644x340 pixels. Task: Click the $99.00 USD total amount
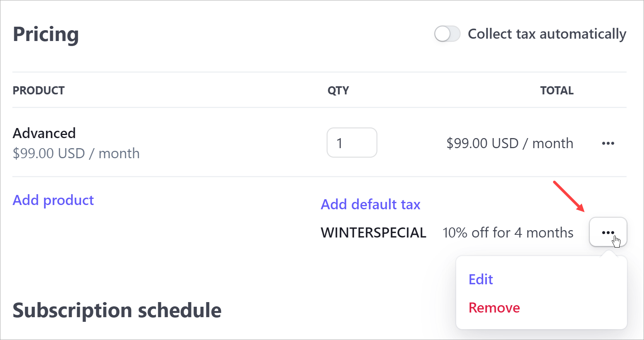510,144
